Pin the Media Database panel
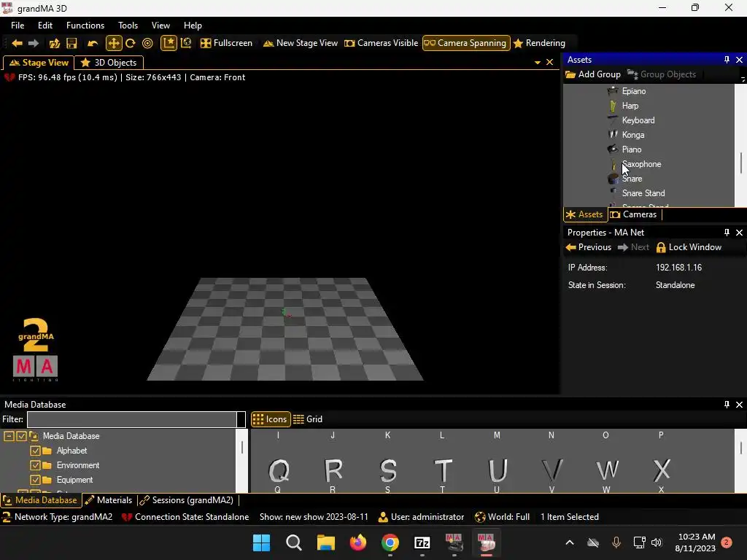 pos(727,404)
